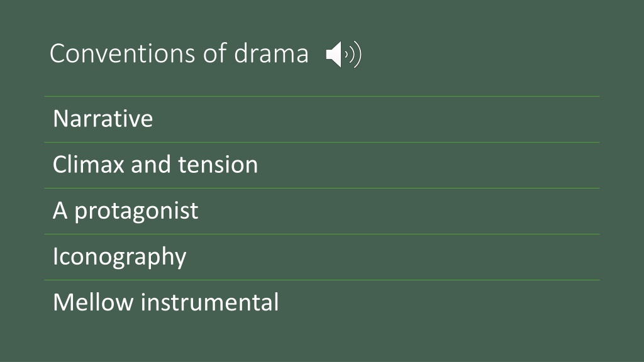Select the 'Mellow instrumental' row

click(x=322, y=304)
